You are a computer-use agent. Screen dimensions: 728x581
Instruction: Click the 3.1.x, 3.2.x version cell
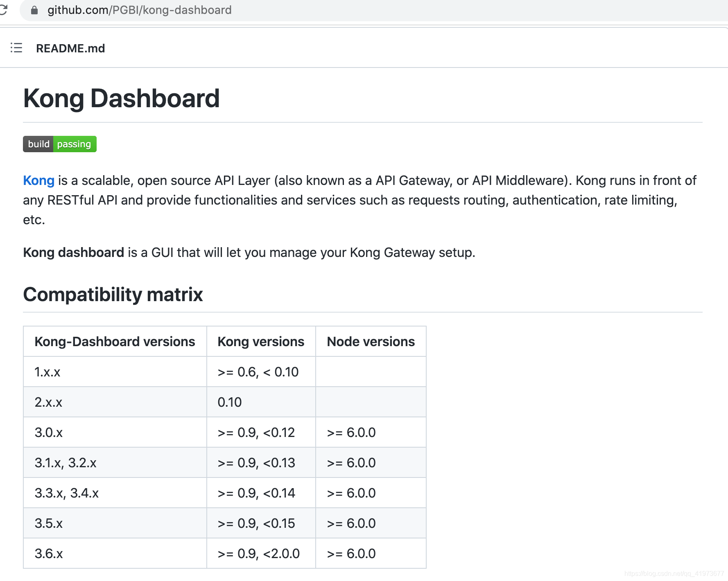[66, 463]
